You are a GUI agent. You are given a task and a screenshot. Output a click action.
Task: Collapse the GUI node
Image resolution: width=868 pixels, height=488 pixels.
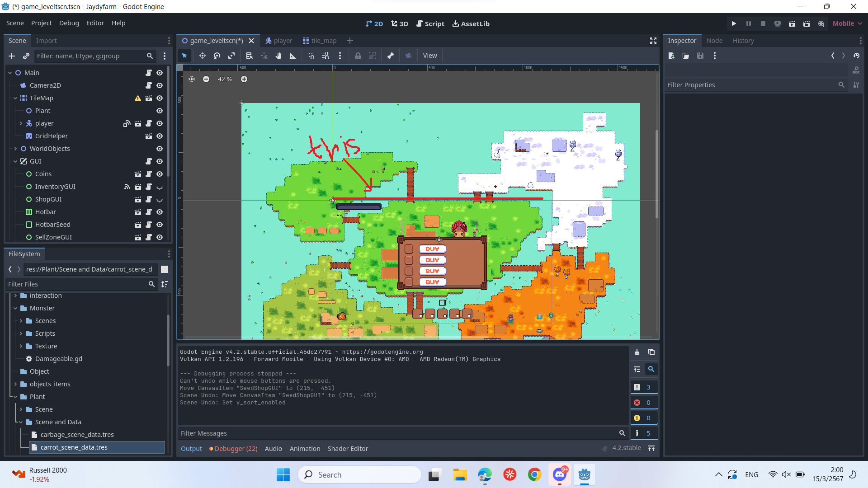pyautogui.click(x=15, y=161)
